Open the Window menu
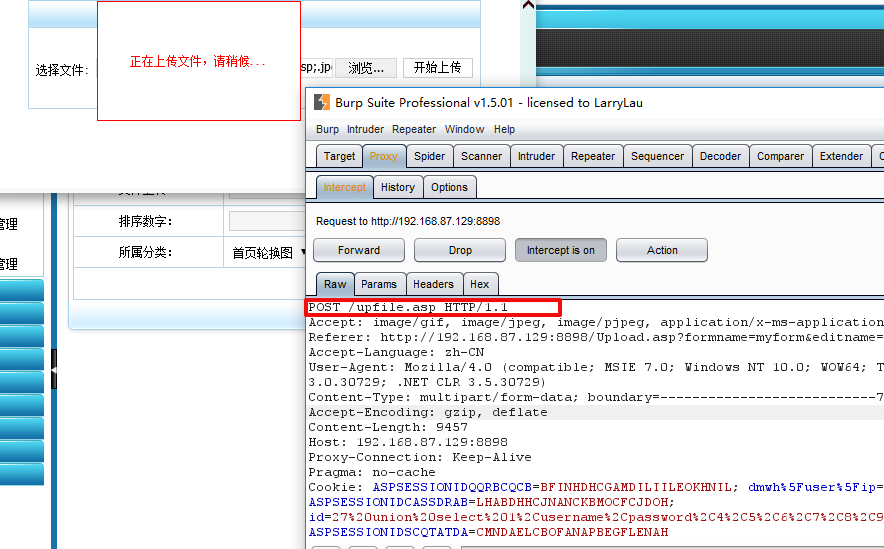The height and width of the screenshot is (549, 884). click(x=465, y=130)
